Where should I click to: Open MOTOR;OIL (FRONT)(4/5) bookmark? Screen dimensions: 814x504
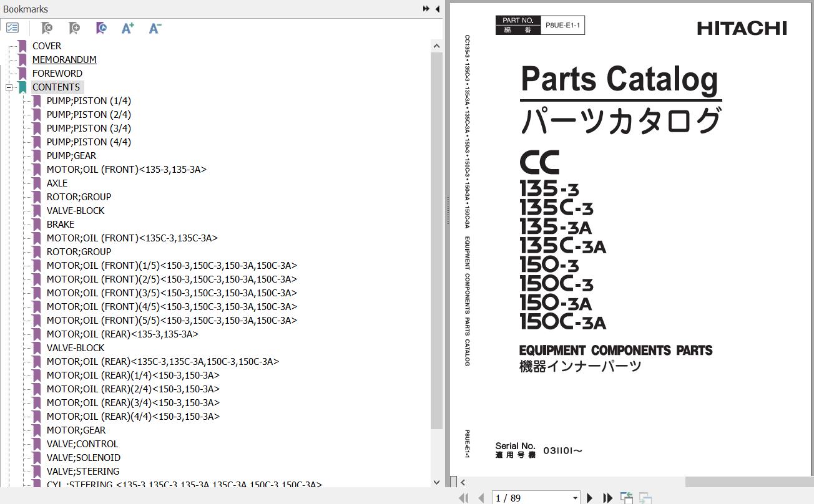(172, 306)
